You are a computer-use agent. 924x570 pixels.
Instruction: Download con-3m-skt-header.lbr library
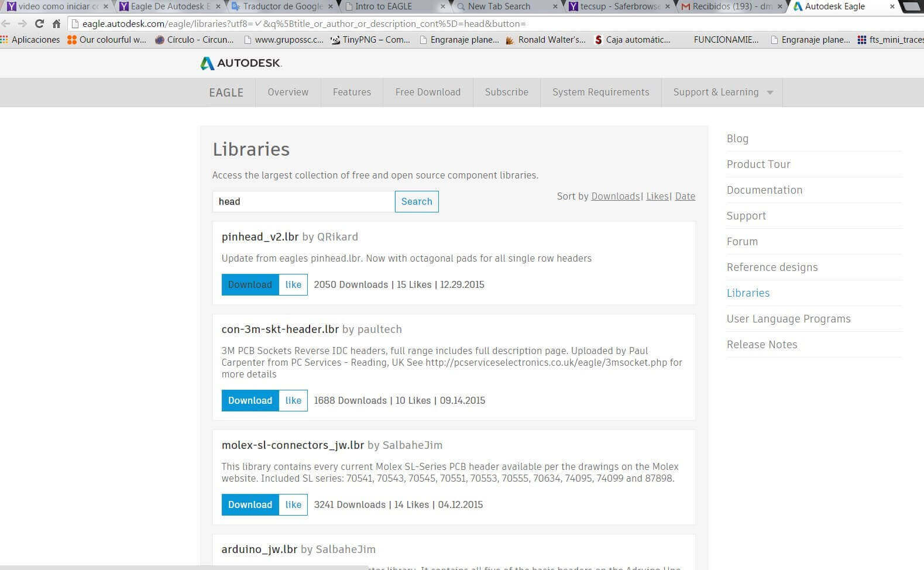tap(250, 401)
